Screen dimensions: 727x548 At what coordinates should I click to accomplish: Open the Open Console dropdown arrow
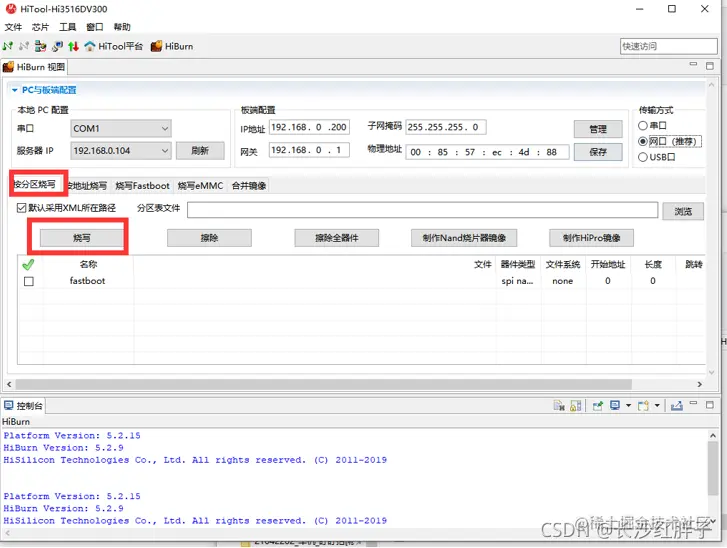[657, 406]
